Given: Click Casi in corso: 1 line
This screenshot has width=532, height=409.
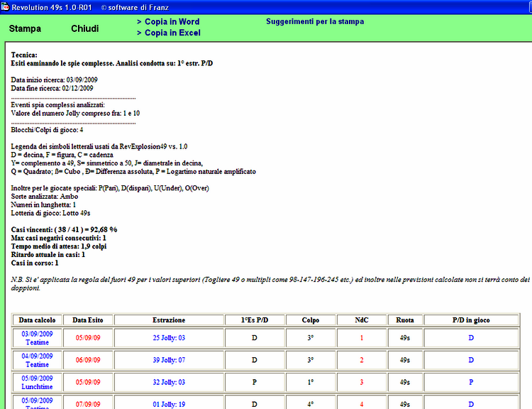Looking at the screenshot, I should [x=35, y=263].
